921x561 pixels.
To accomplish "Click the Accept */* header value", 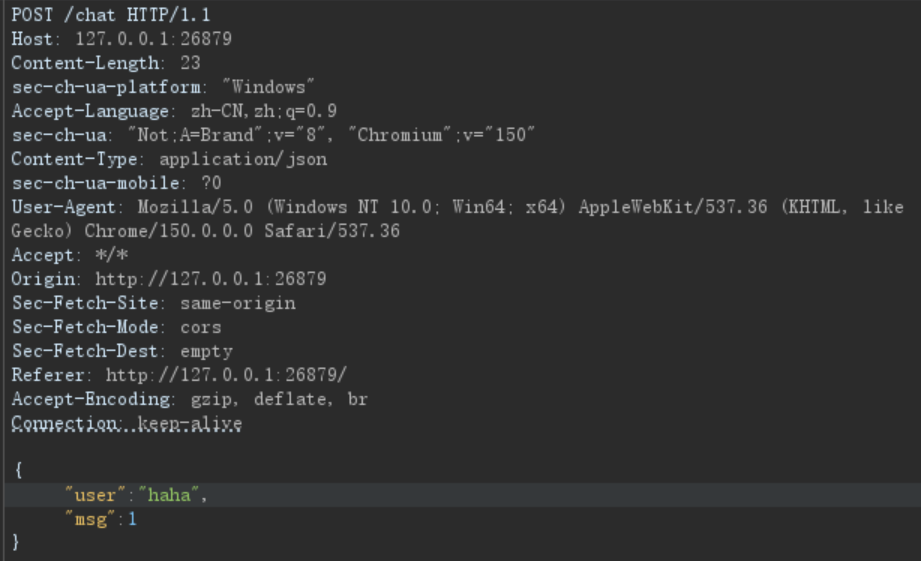I will 111,255.
